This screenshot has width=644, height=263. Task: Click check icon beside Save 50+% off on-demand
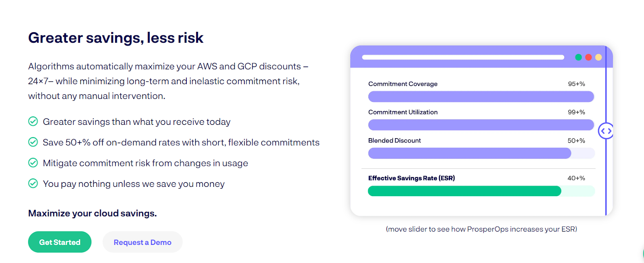coord(33,142)
